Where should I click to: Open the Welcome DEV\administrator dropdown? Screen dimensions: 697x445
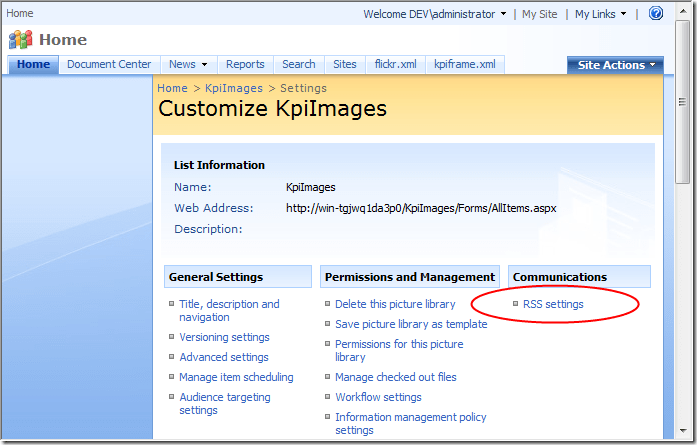coord(435,14)
